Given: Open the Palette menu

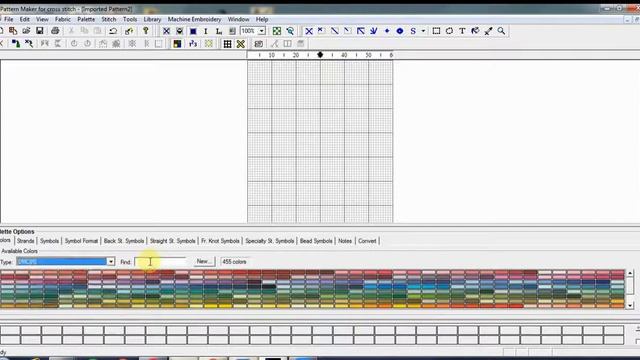Looking at the screenshot, I should point(86,19).
